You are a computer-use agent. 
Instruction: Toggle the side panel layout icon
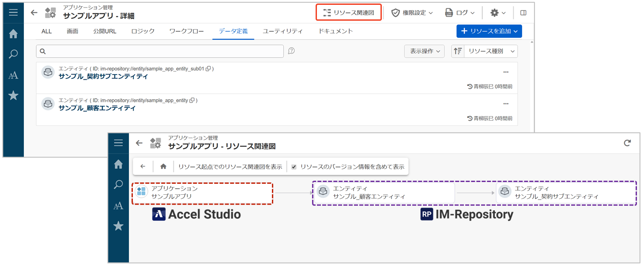coord(523,13)
